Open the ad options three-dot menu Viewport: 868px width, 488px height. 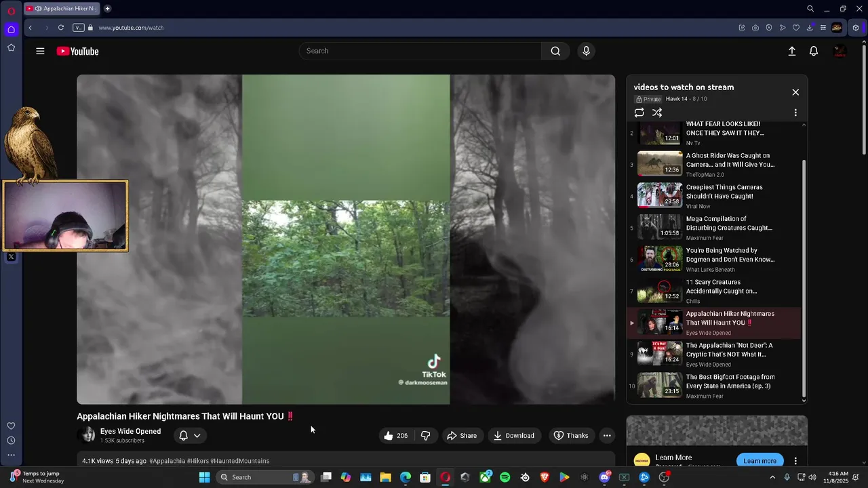tap(795, 461)
